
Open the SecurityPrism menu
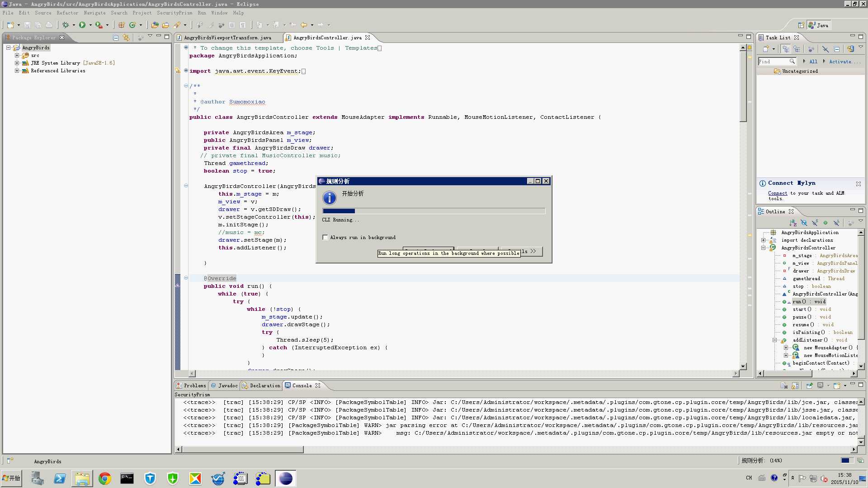[x=175, y=13]
